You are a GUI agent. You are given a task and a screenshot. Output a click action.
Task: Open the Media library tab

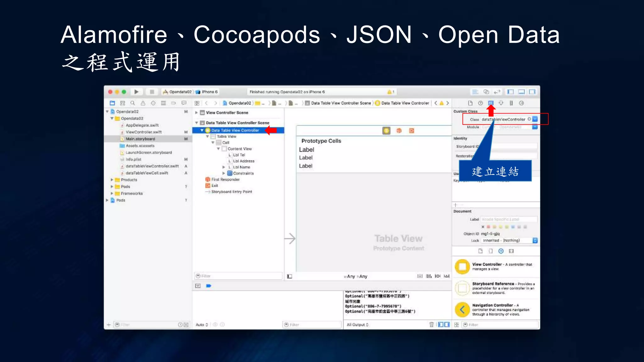(x=511, y=251)
